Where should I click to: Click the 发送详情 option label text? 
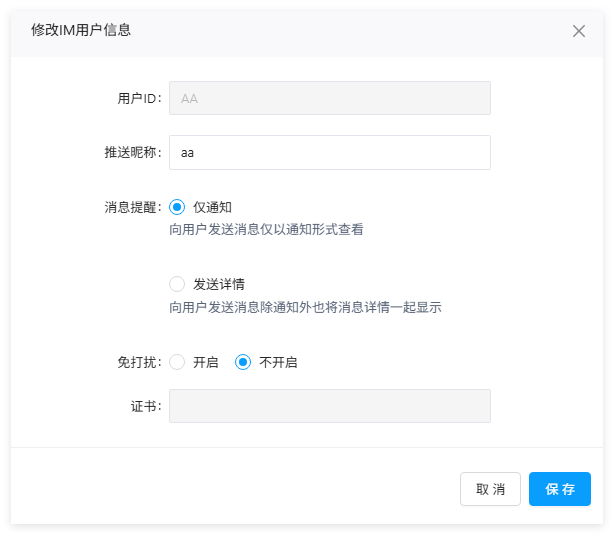[x=219, y=284]
